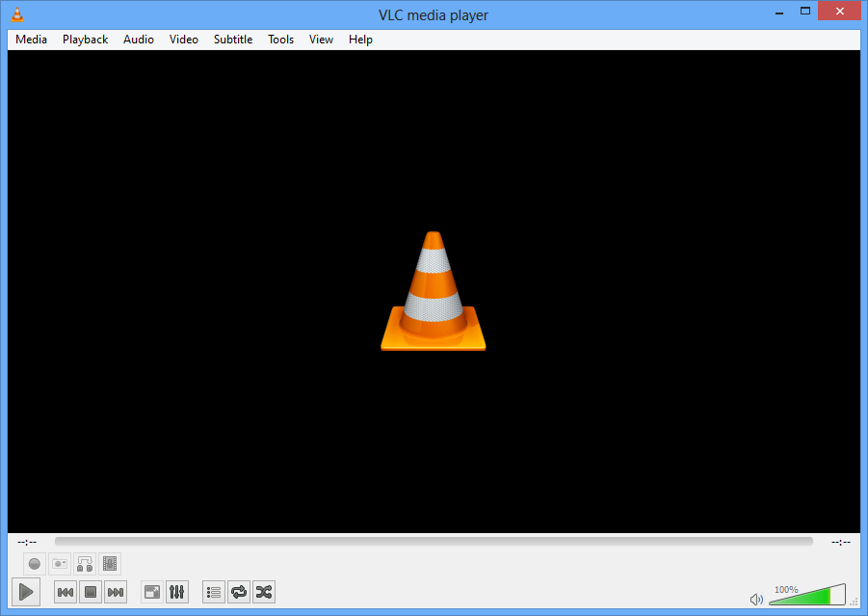868x616 pixels.
Task: Stop playback with the stop button
Action: pos(91,592)
